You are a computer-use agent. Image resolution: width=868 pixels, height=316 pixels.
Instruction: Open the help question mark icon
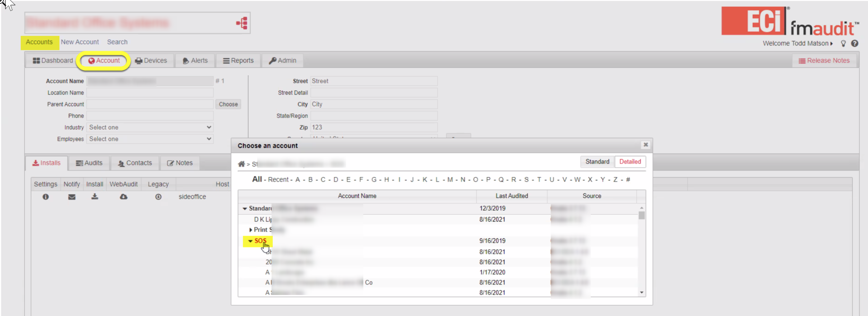click(855, 43)
